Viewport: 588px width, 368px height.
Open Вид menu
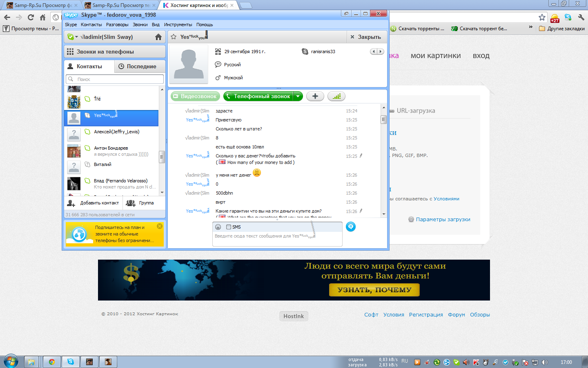coord(156,25)
